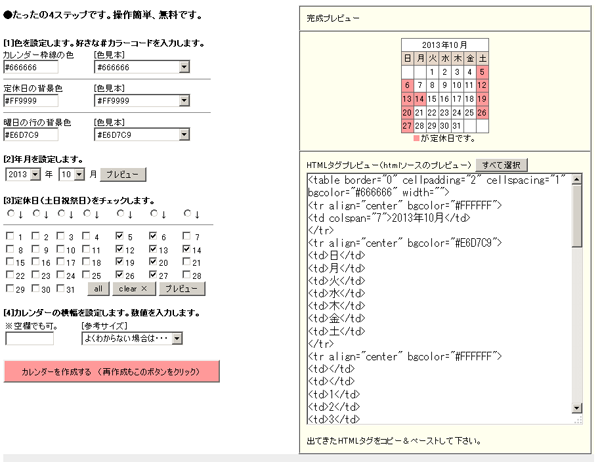Click the 日 header cell in preview calendar
This screenshot has width=600, height=462.
point(408,58)
